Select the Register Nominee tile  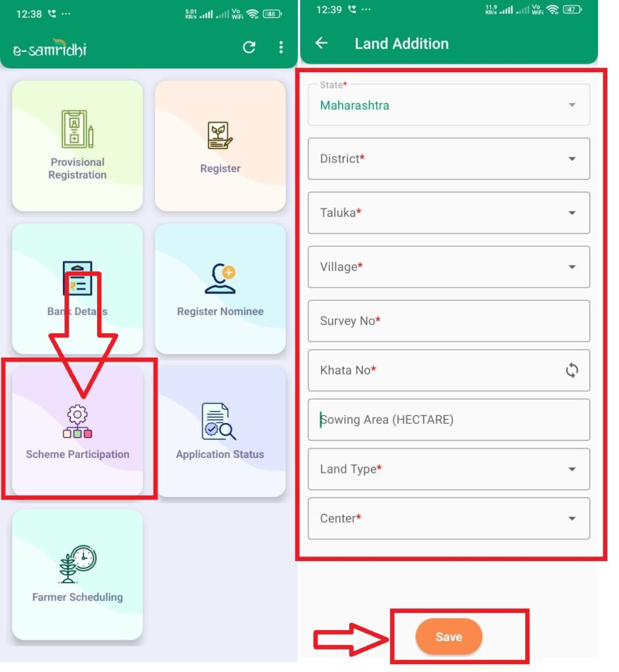click(220, 289)
